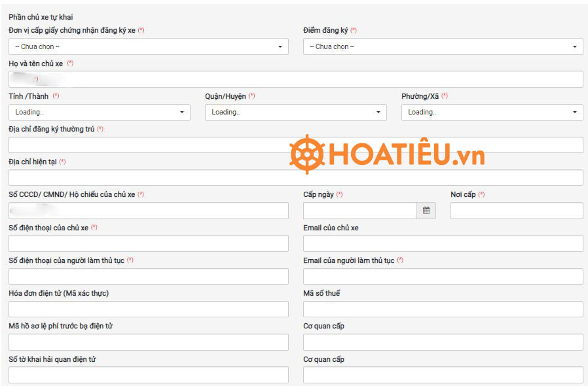The height and width of the screenshot is (386, 588).
Task: Focus the Nơi cấp text box
Action: (516, 211)
